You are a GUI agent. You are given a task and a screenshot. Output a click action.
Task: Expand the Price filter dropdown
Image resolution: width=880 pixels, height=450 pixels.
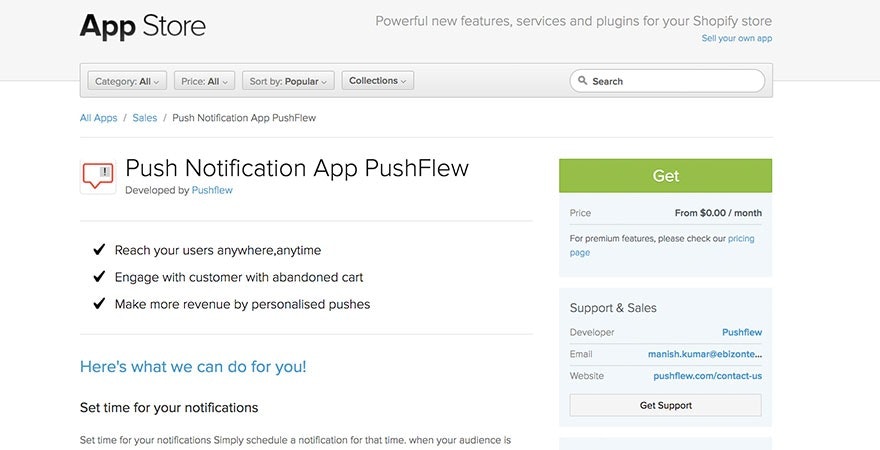coord(204,81)
